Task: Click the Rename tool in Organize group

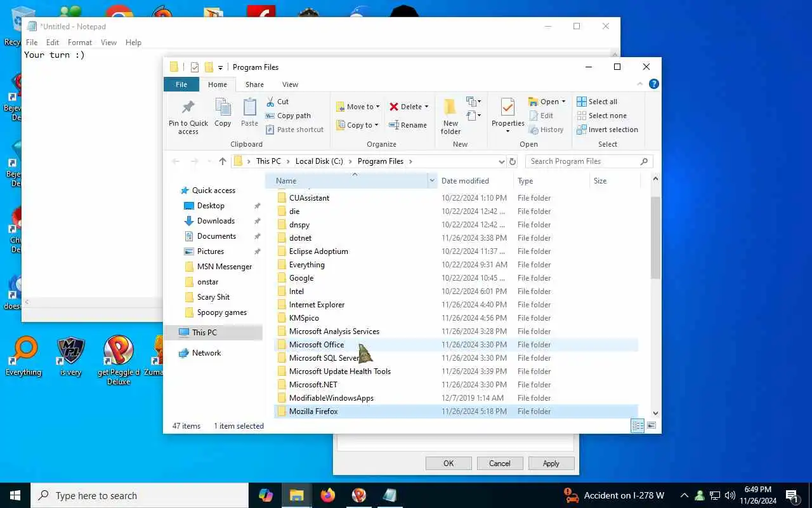Action: [x=408, y=125]
